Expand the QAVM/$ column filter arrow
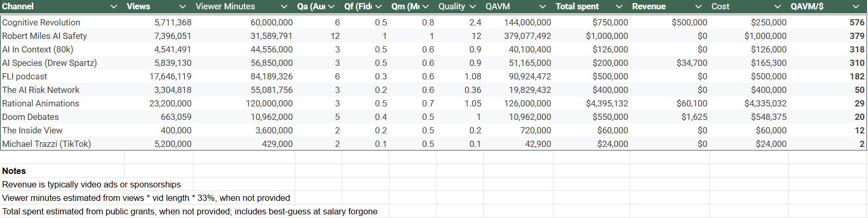 856,7
